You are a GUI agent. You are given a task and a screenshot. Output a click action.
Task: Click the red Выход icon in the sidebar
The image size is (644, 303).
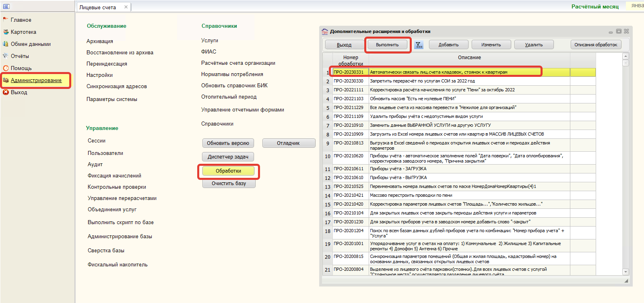6,92
